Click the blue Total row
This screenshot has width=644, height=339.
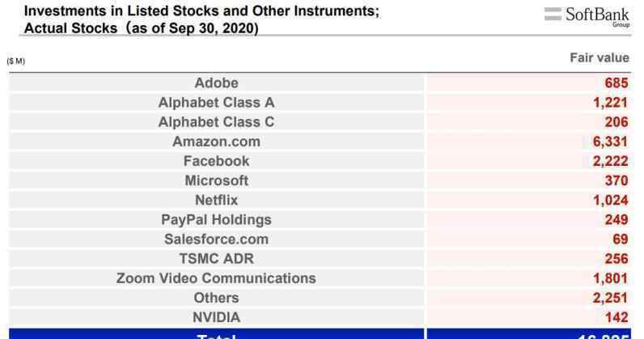(x=320, y=333)
